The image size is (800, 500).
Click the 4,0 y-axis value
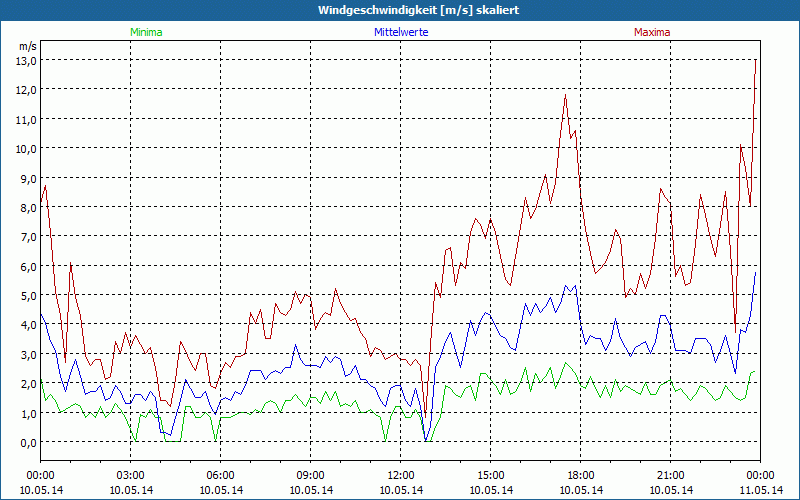pos(29,324)
